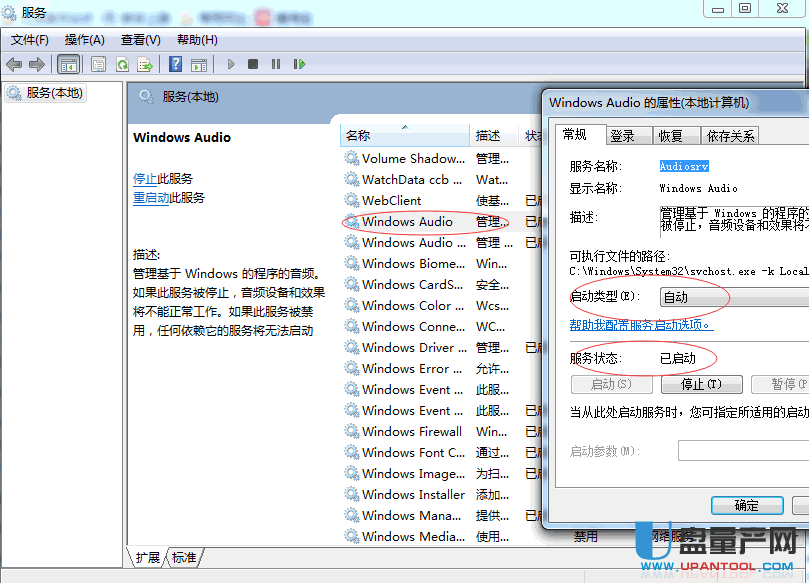
Task: Click the gear icon beside WebClient
Action: pos(352,200)
